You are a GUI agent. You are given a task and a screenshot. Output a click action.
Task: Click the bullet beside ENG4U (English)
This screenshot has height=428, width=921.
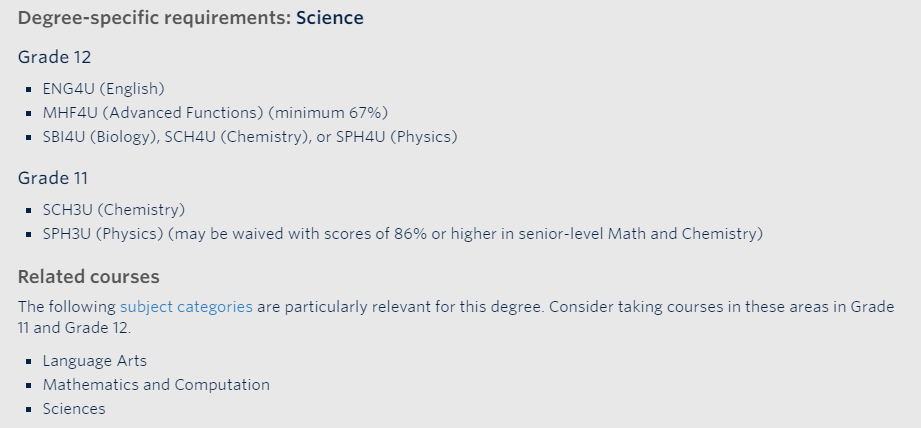29,90
